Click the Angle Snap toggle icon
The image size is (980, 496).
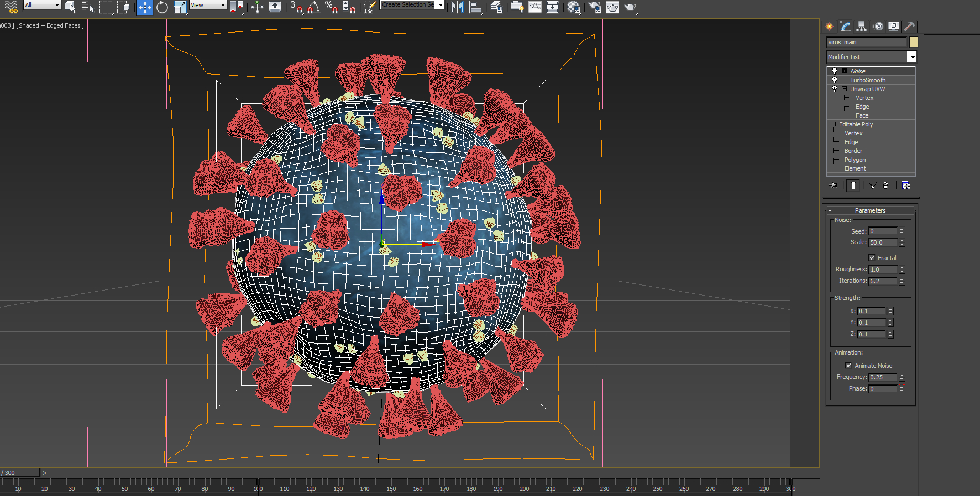313,7
